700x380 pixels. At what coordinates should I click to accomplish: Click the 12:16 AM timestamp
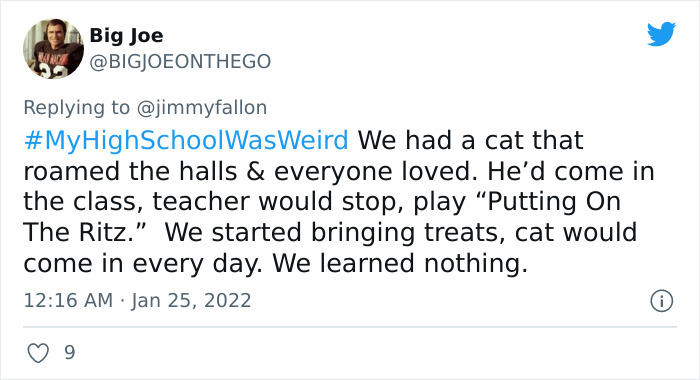68,301
